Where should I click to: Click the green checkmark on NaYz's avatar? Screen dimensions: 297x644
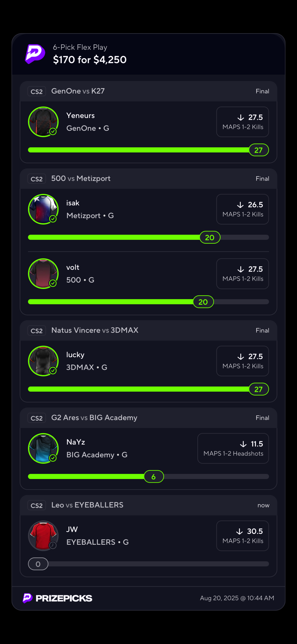coord(53,458)
